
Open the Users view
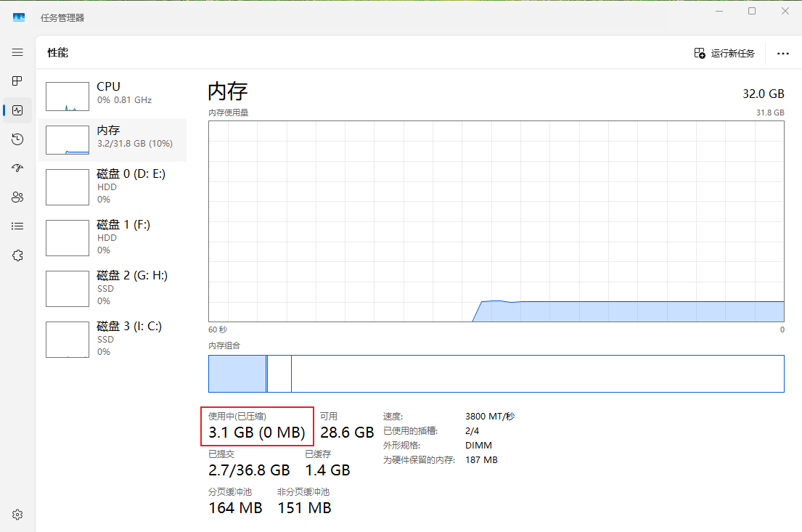tap(17, 197)
